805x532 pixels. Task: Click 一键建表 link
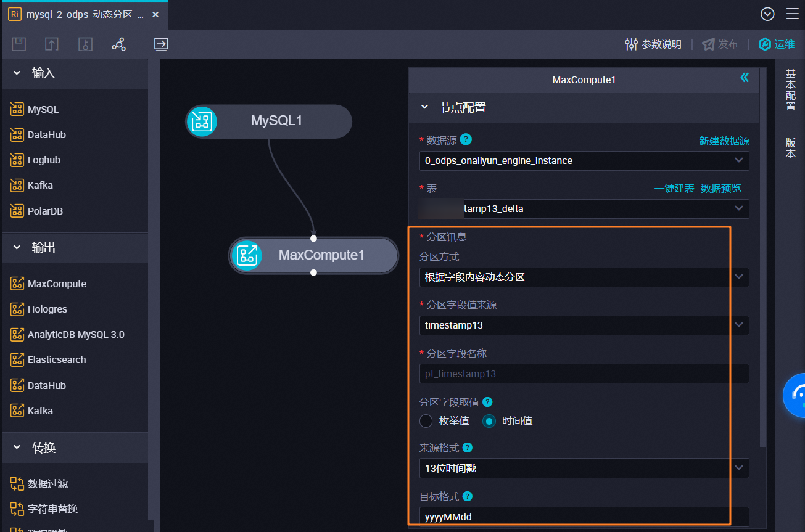tap(674, 189)
